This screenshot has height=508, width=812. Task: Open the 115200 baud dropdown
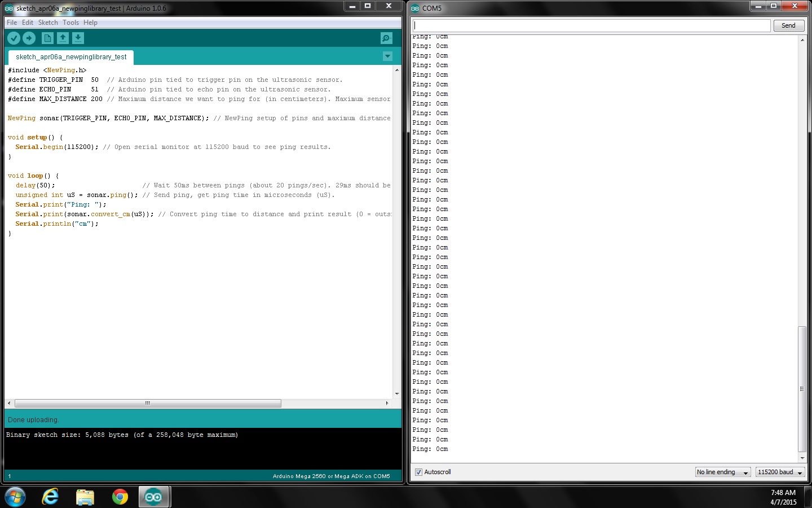pos(780,472)
